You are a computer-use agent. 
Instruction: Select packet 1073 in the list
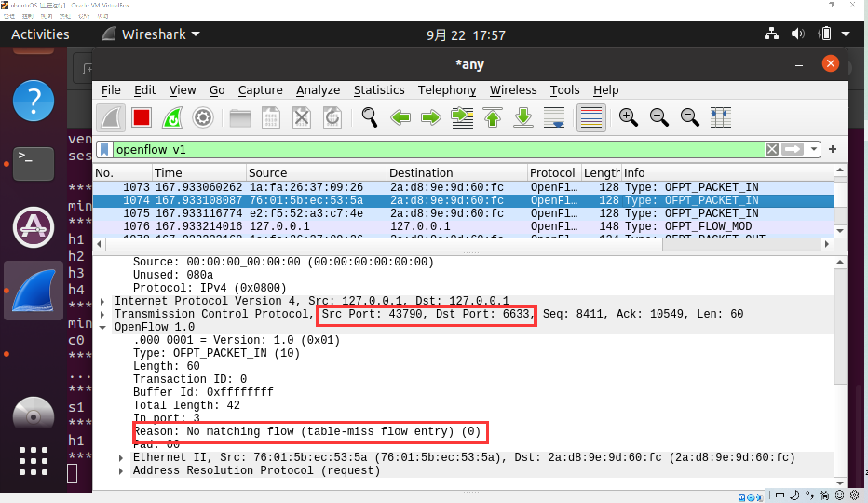point(463,187)
